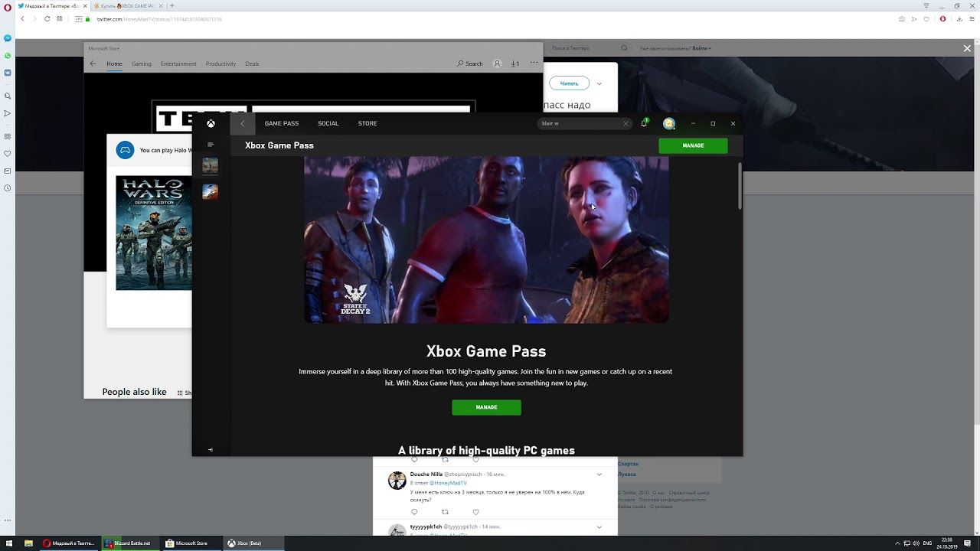
Task: Open Opera sidebar search
Action: (x=8, y=96)
